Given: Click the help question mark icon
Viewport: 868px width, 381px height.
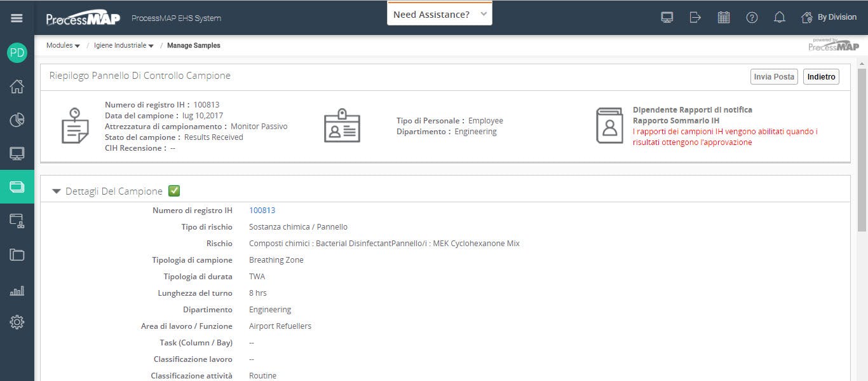Looking at the screenshot, I should (x=752, y=17).
